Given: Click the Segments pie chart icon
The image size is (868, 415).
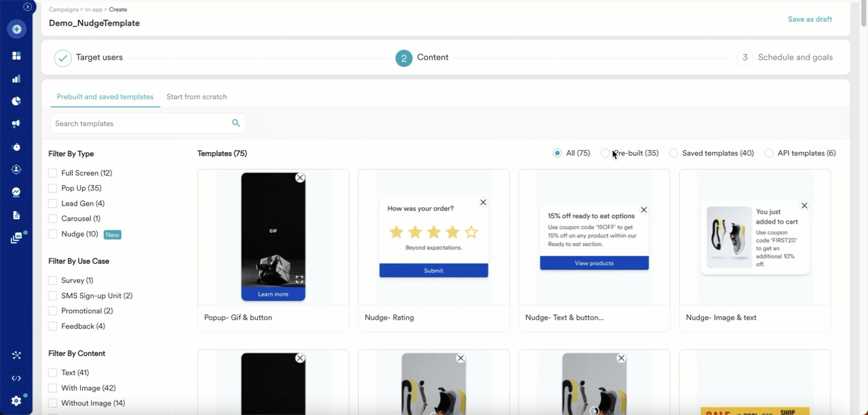Looking at the screenshot, I should point(16,101).
